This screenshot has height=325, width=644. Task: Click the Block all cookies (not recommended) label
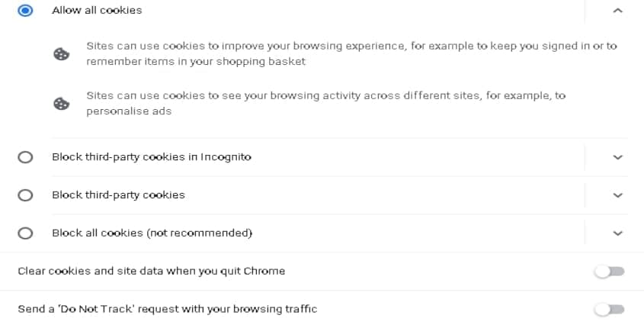(152, 233)
